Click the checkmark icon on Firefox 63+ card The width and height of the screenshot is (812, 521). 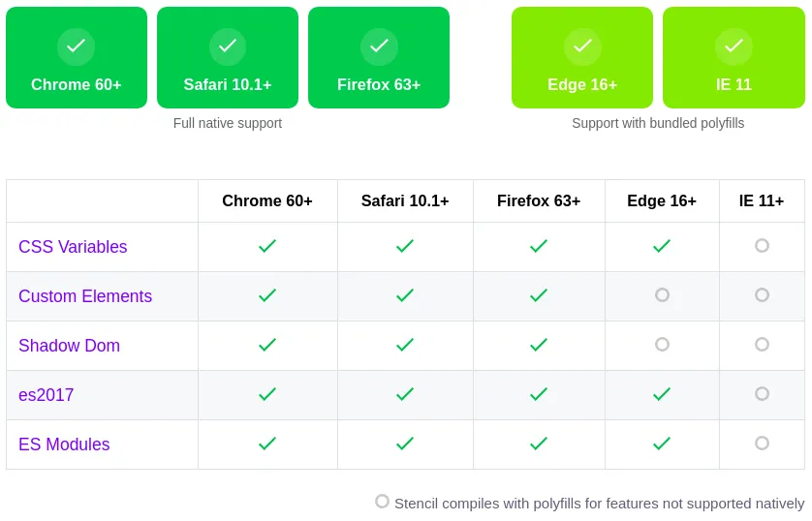coord(379,46)
